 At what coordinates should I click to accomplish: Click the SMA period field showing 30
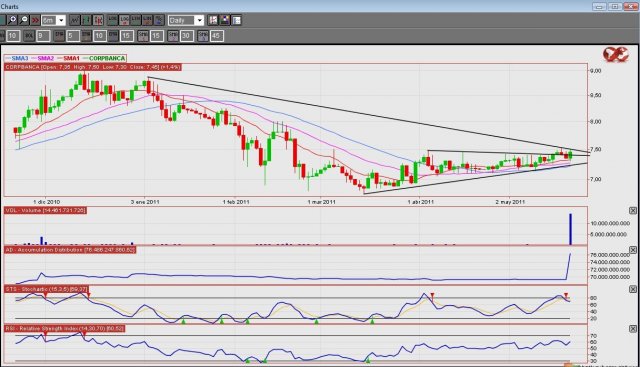pos(186,36)
